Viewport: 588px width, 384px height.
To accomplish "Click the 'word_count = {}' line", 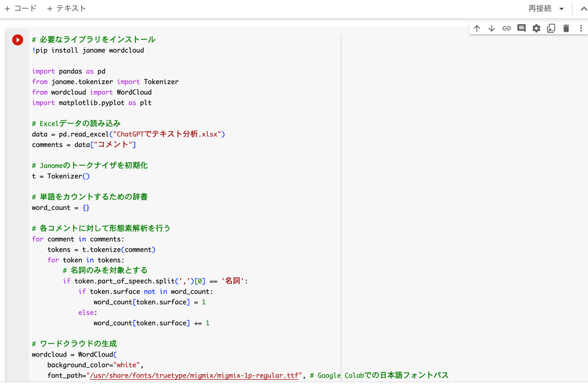I will [x=61, y=207].
